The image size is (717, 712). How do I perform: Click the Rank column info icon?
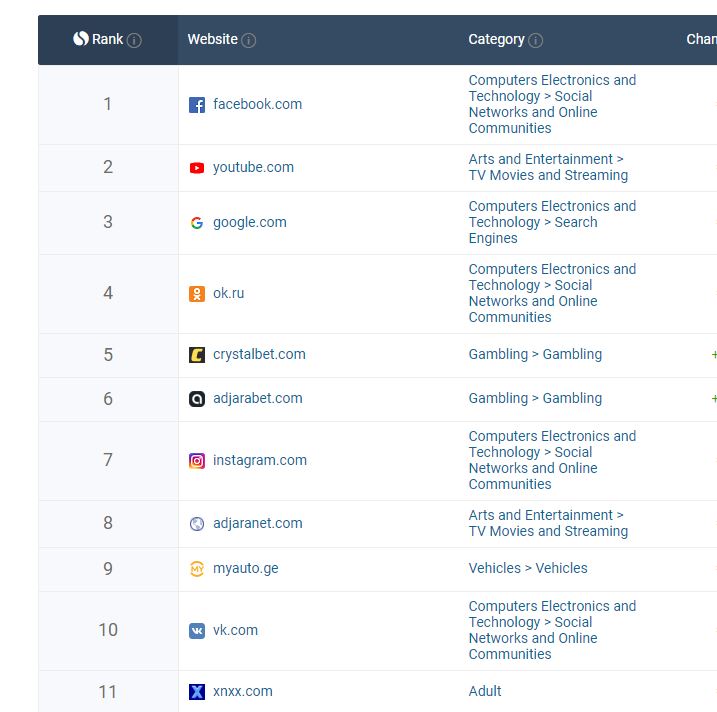pyautogui.click(x=134, y=40)
